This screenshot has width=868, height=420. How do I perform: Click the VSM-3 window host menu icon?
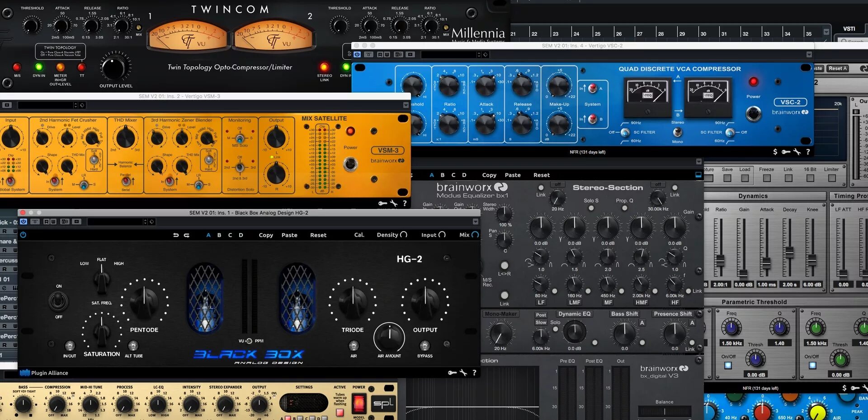(x=7, y=105)
